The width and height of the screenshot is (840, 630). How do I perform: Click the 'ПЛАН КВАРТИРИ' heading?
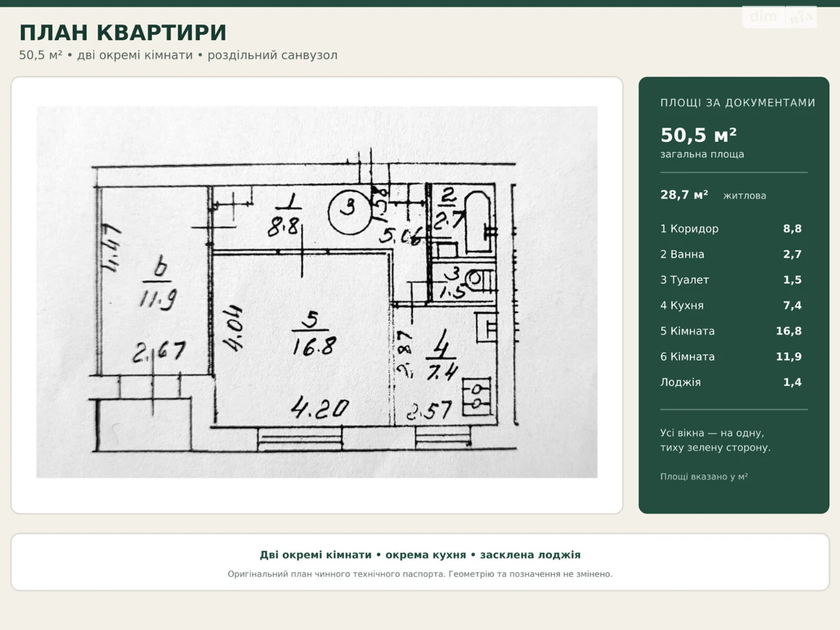pos(123,33)
